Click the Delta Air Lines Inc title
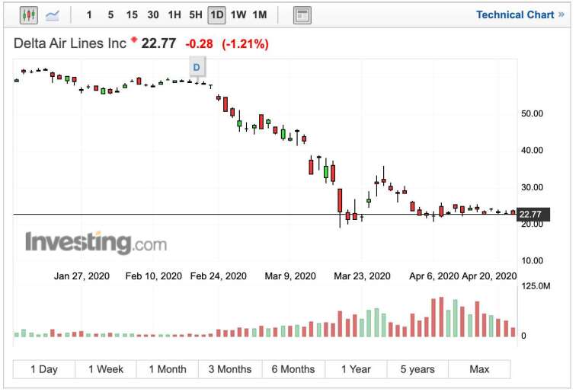579x392 pixels. pyautogui.click(x=70, y=43)
